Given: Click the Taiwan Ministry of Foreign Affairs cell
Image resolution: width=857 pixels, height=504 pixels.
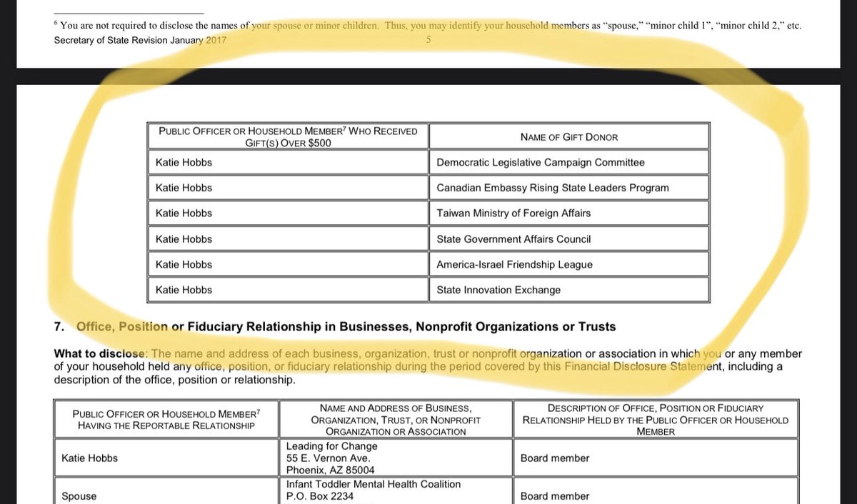Looking at the screenshot, I should 513,213.
